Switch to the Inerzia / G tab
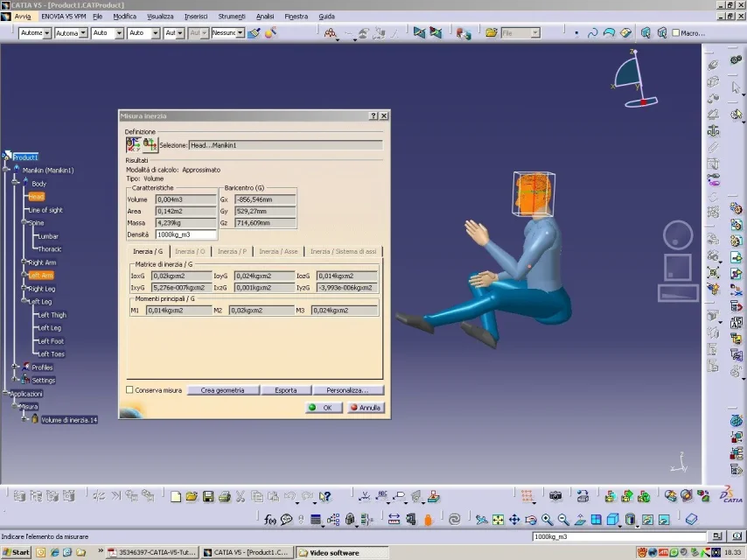747x560 pixels. (148, 251)
